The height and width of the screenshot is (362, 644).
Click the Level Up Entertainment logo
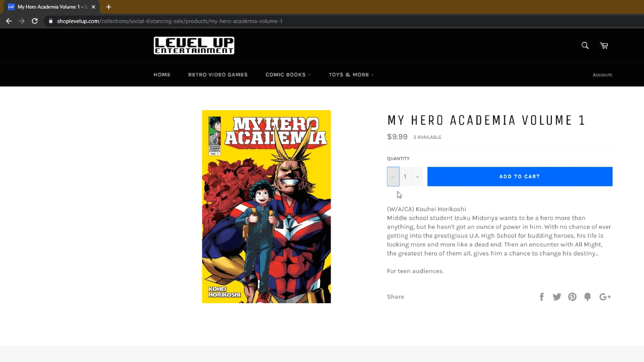[194, 46]
